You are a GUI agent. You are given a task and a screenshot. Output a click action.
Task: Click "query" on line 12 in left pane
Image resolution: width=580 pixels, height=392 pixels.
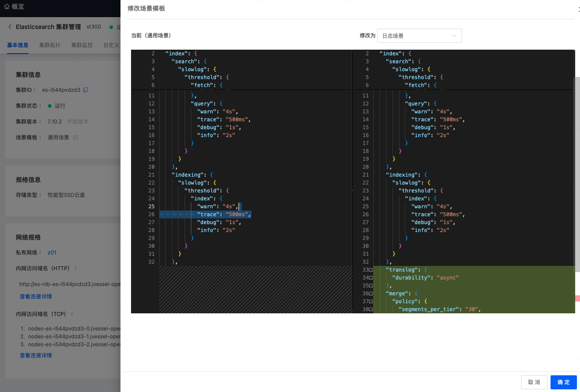click(202, 104)
